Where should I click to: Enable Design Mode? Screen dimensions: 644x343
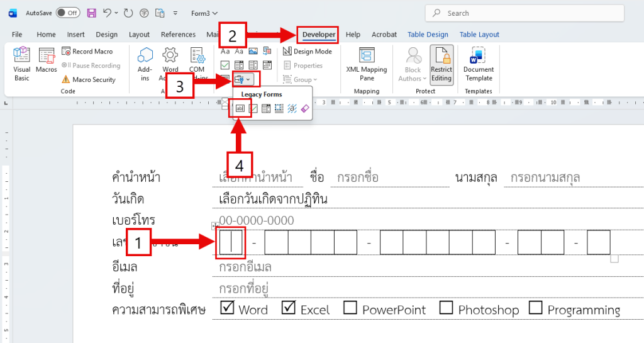click(308, 52)
